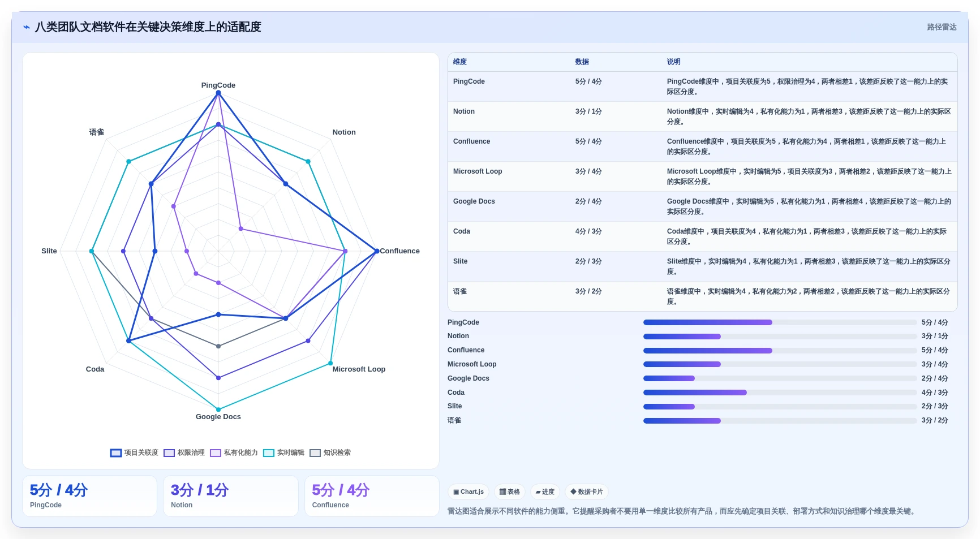This screenshot has width=980, height=539.
Task: Click the Coda progress bar
Action: [x=780, y=393]
